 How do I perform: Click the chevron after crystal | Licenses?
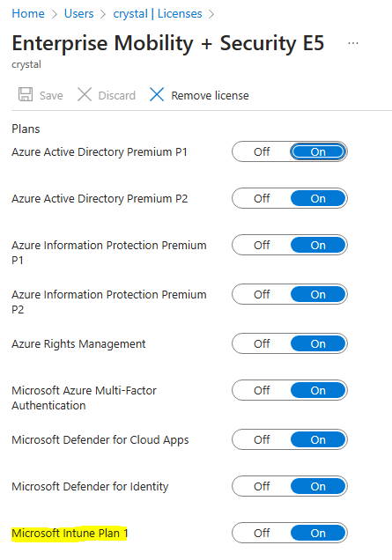211,14
